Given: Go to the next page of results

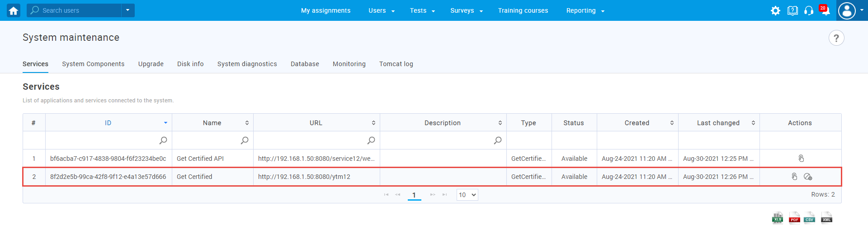Looking at the screenshot, I should (x=433, y=195).
